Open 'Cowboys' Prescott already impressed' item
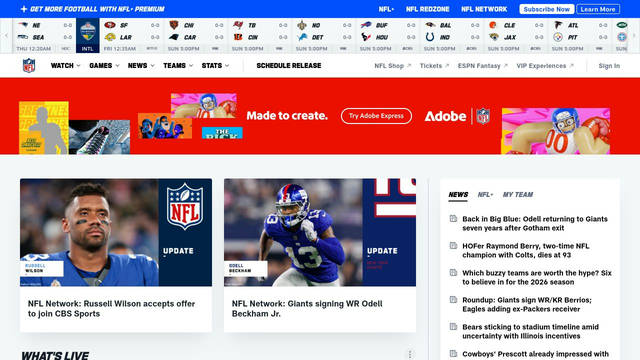 tap(536, 354)
